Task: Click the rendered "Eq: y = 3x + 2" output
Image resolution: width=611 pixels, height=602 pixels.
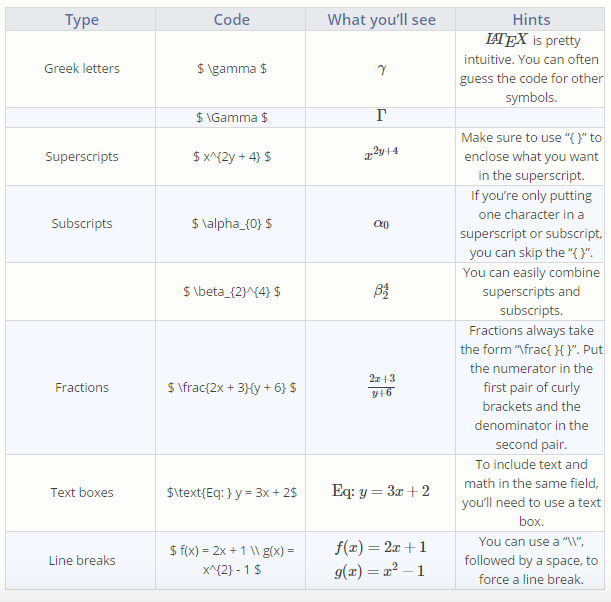Action: click(381, 492)
